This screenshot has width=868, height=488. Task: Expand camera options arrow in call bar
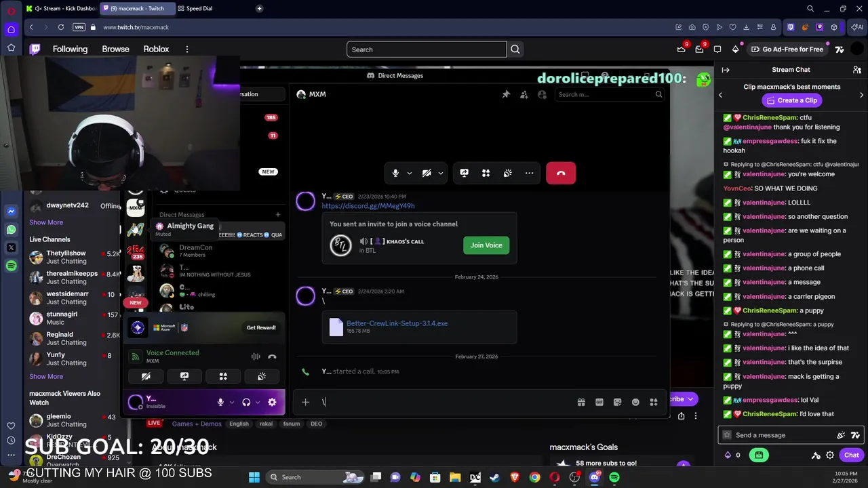[x=440, y=174]
